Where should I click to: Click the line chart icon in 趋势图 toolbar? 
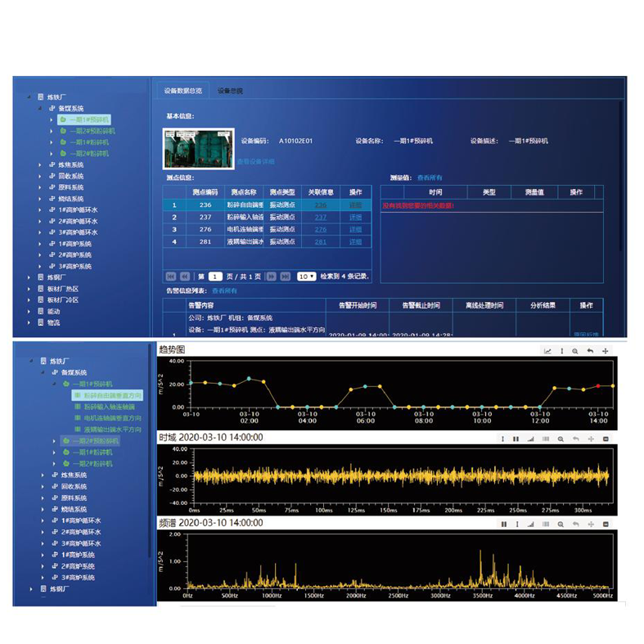pyautogui.click(x=547, y=350)
